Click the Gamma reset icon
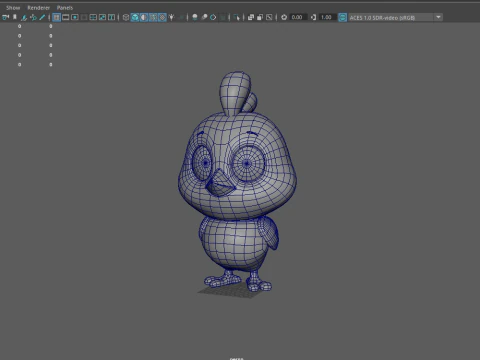This screenshot has width=480, height=360. (313, 17)
